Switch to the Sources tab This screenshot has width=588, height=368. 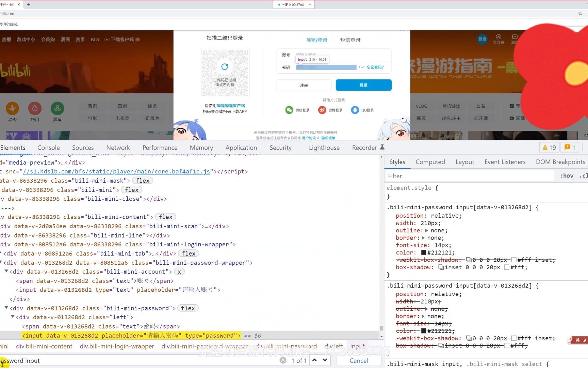pyautogui.click(x=83, y=148)
